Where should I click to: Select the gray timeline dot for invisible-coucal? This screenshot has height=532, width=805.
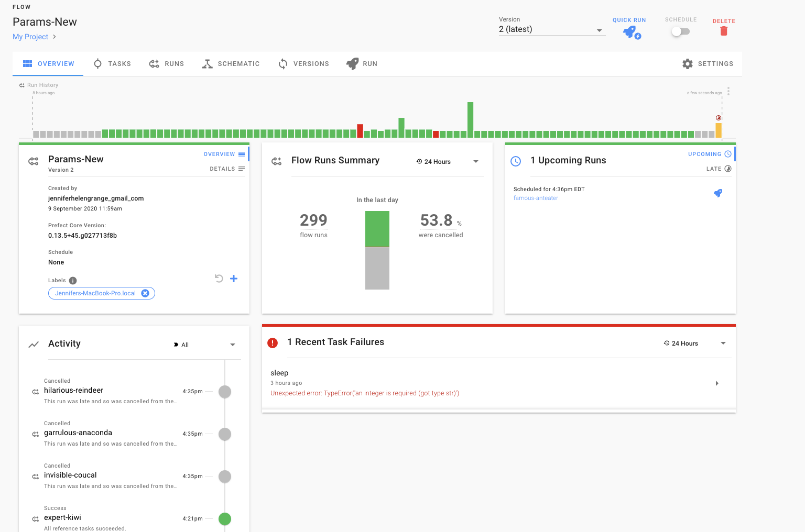point(225,476)
